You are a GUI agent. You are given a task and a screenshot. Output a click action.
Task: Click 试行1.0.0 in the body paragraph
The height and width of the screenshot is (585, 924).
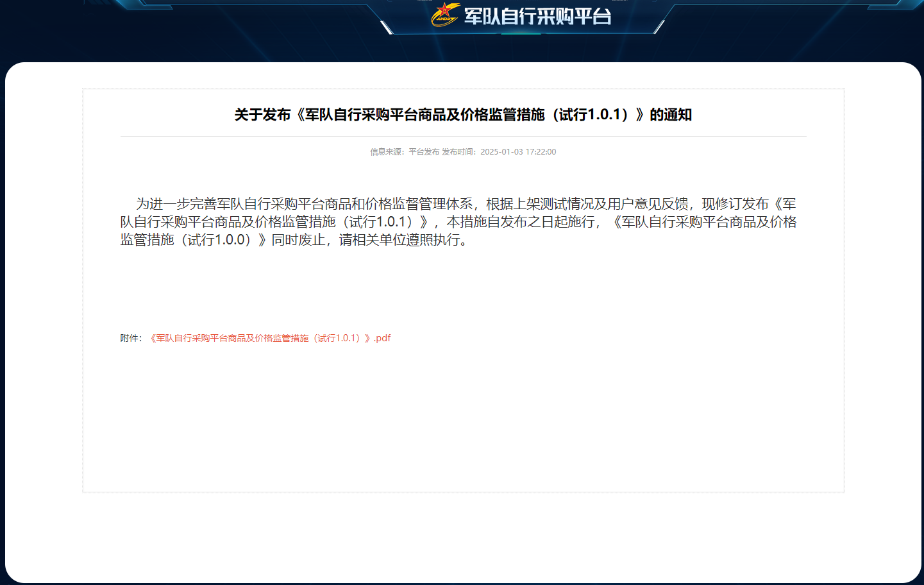(x=217, y=240)
